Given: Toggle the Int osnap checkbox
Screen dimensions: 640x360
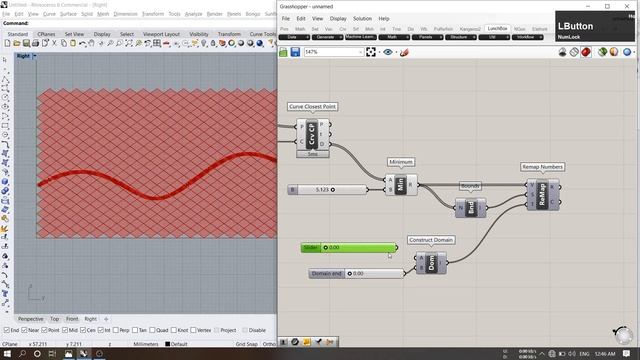Looking at the screenshot, I should [x=100, y=330].
